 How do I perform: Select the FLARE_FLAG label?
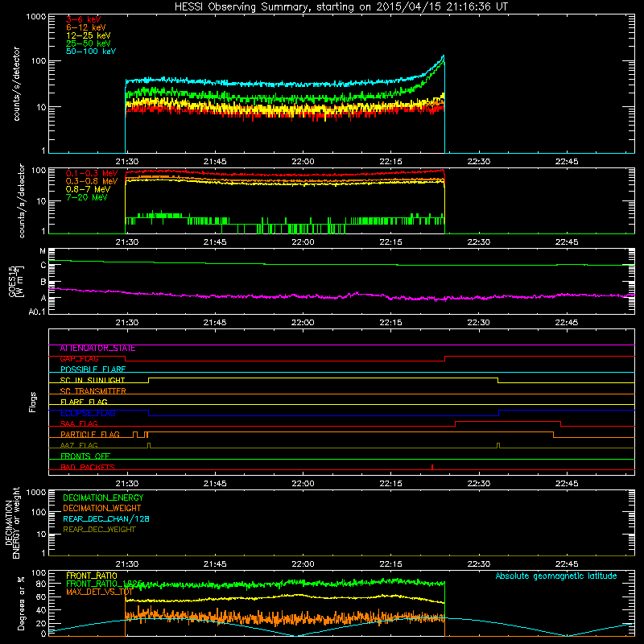coord(84,402)
